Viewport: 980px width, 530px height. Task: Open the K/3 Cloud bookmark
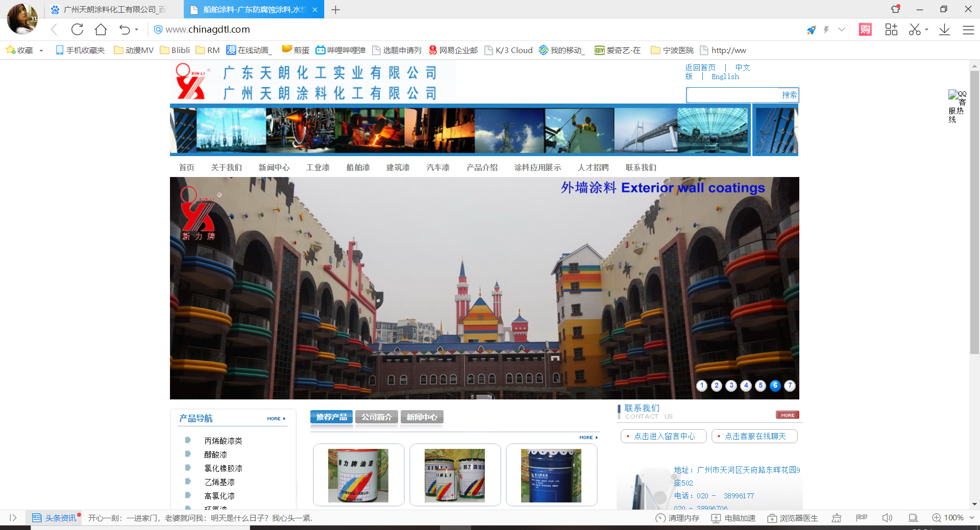(508, 50)
